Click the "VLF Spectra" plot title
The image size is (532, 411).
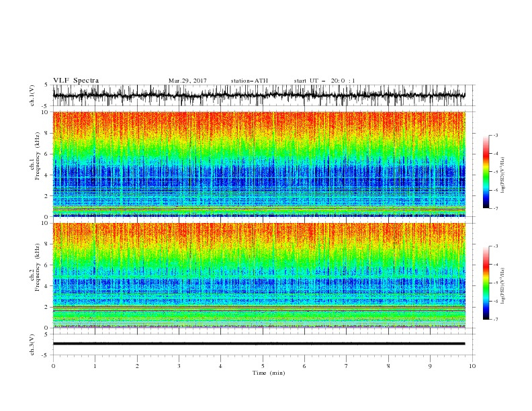(x=76, y=81)
